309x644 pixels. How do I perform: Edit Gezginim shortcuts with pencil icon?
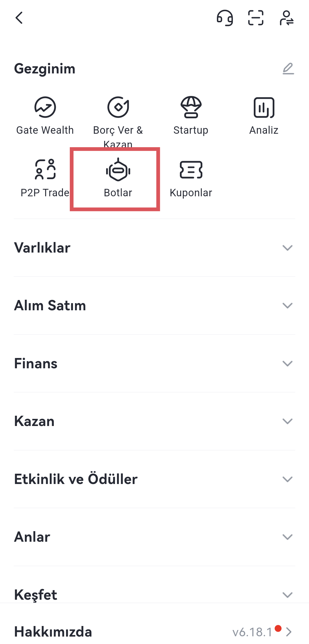(x=288, y=69)
